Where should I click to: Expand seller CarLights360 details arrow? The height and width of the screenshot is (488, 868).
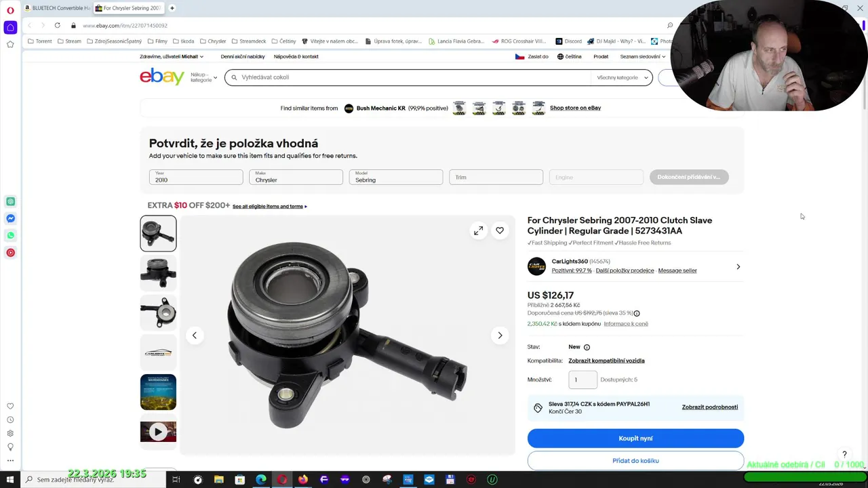coord(738,266)
